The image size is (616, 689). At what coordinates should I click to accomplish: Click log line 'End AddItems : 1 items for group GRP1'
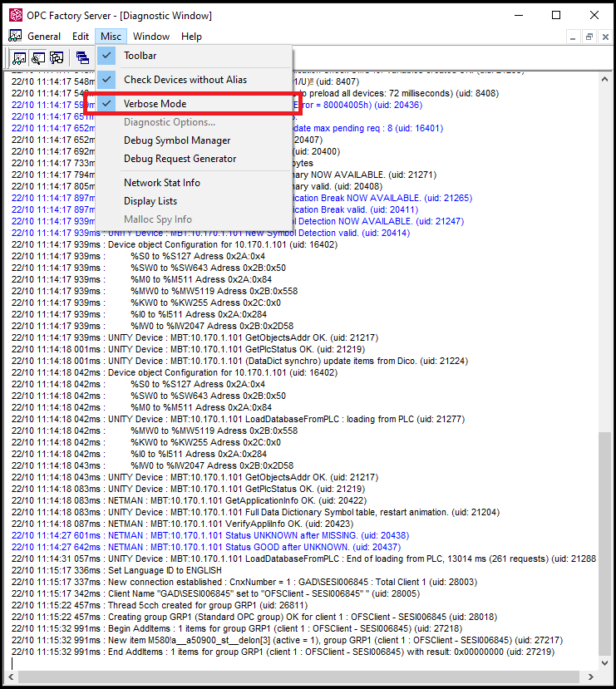point(283,652)
